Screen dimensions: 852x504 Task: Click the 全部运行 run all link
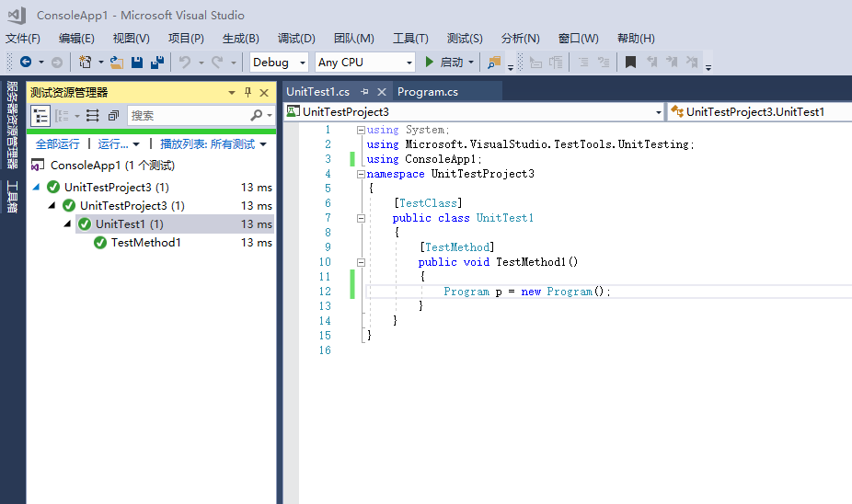[x=58, y=143]
